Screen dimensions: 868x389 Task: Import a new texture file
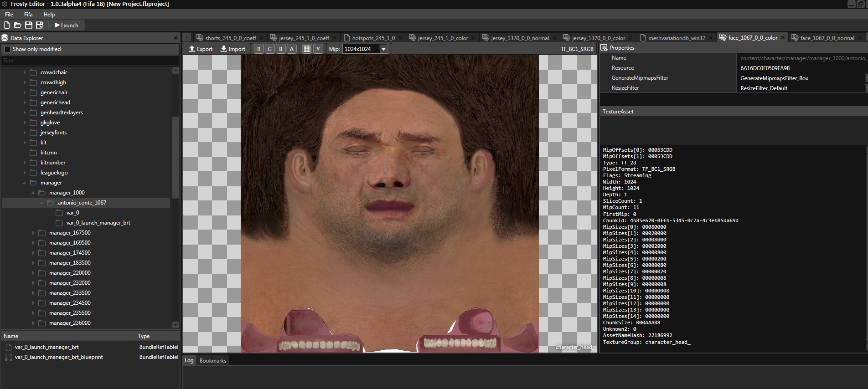tap(233, 49)
